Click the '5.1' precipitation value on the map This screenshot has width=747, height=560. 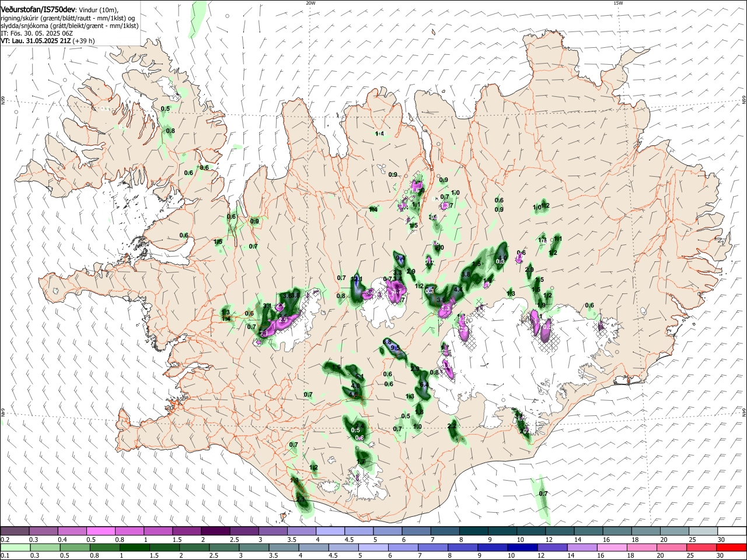click(x=359, y=377)
